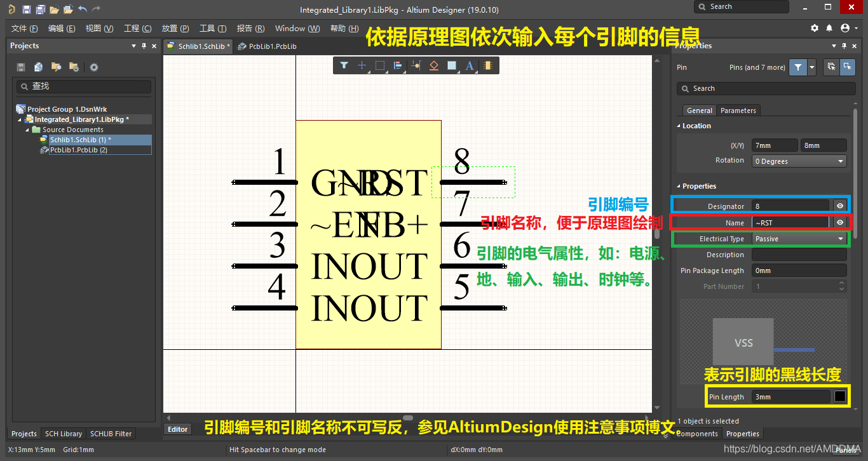
Task: Click the Undo arrow in title bar
Action: click(83, 10)
